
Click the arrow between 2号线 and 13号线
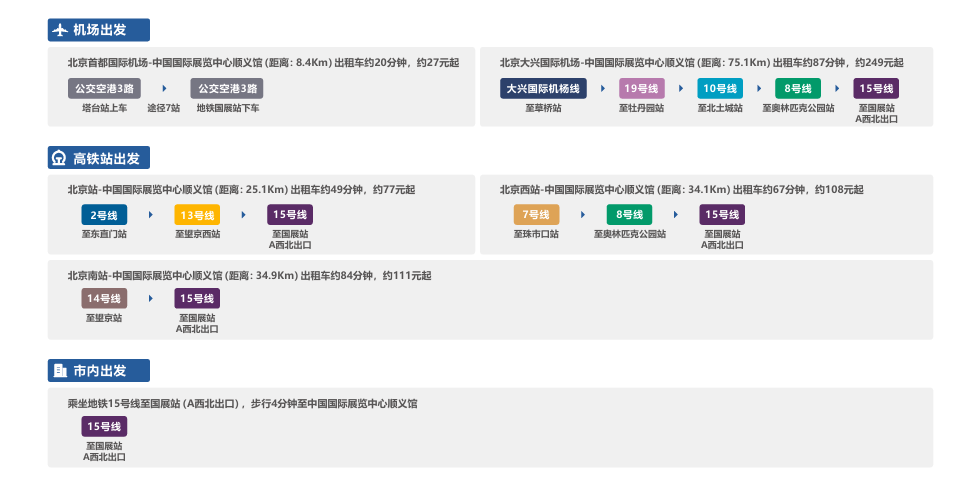150,215
